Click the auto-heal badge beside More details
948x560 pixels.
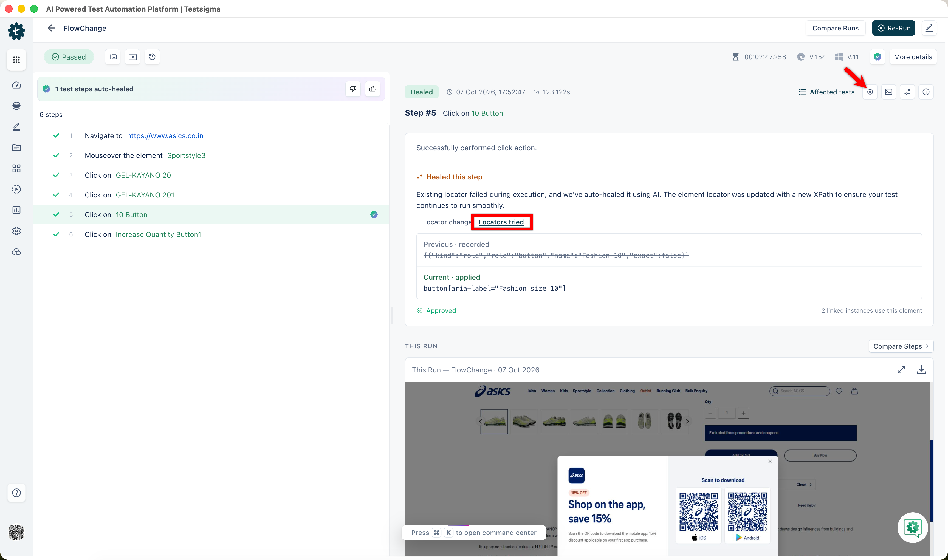coord(878,57)
